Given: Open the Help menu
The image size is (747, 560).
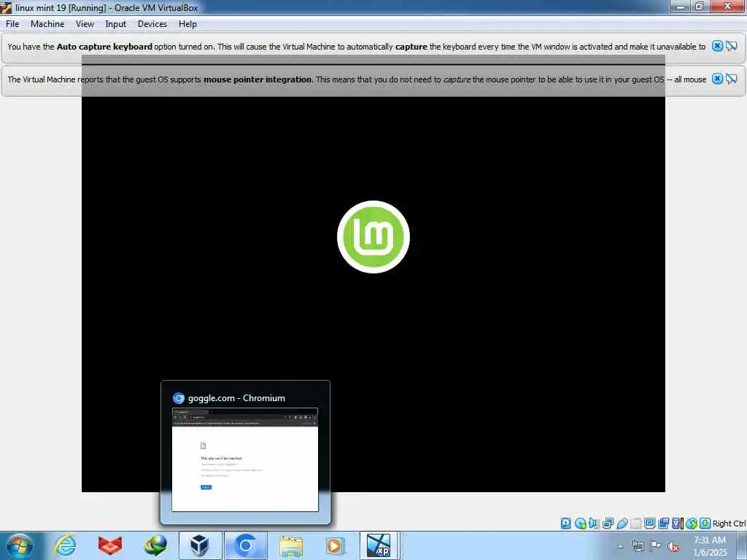Looking at the screenshot, I should click(x=187, y=24).
